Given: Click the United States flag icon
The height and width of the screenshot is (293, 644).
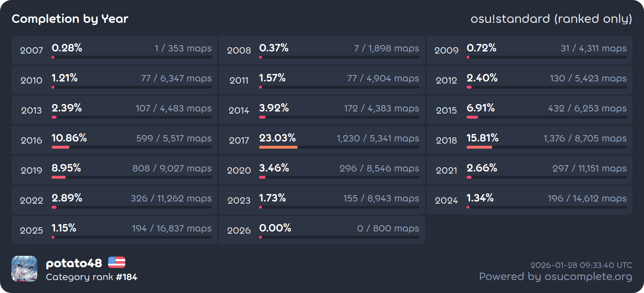Looking at the screenshot, I should pos(117,263).
